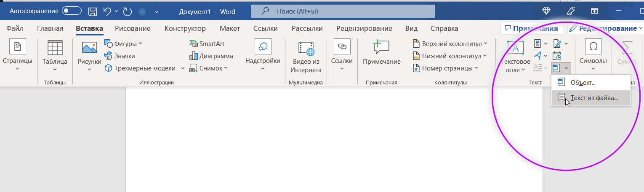Open the Номер страницы dropdown

[445, 68]
